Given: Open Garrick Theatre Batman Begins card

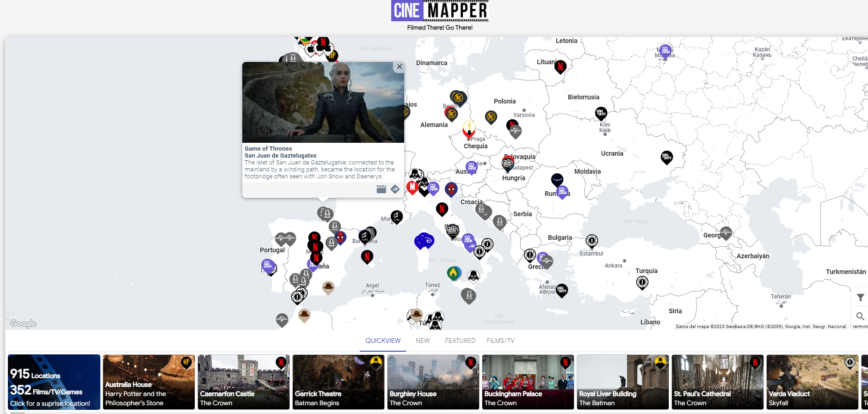Looking at the screenshot, I should tap(339, 382).
